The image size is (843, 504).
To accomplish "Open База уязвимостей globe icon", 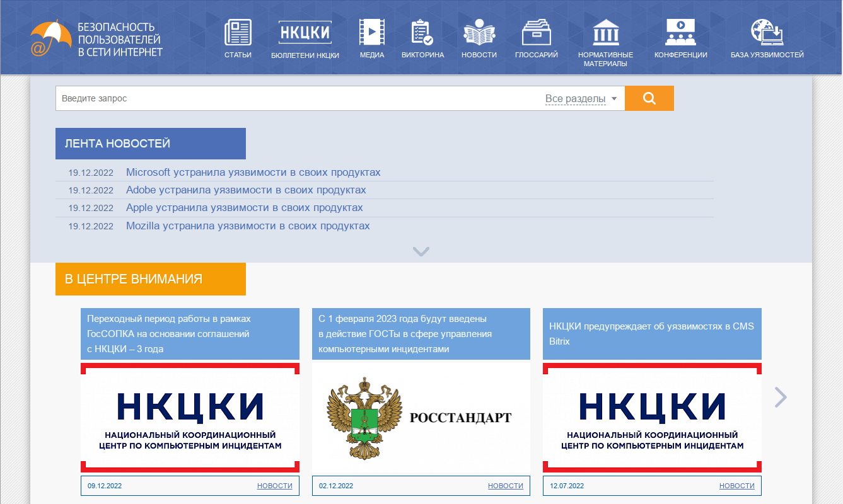I will coord(767,32).
